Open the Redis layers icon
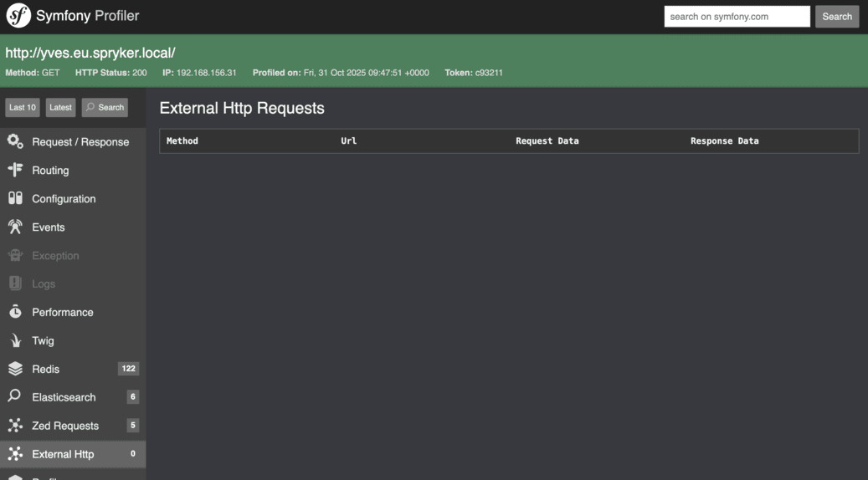 pos(15,369)
